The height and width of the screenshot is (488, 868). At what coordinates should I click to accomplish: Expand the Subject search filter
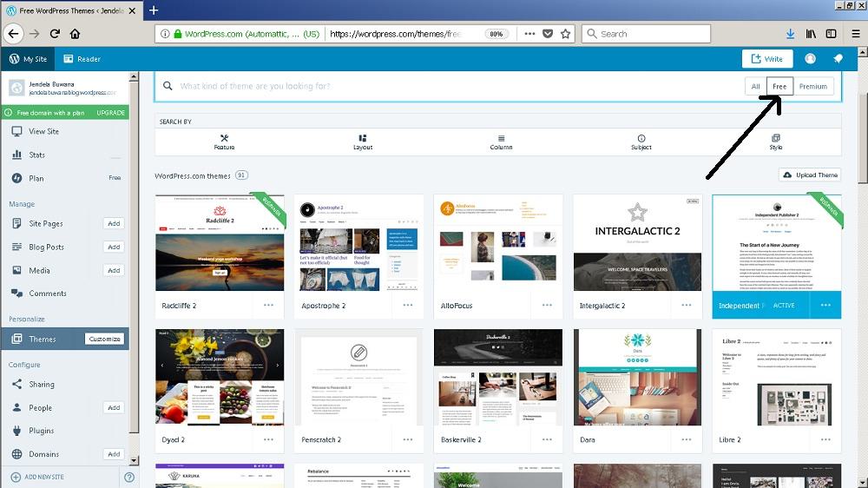641,142
